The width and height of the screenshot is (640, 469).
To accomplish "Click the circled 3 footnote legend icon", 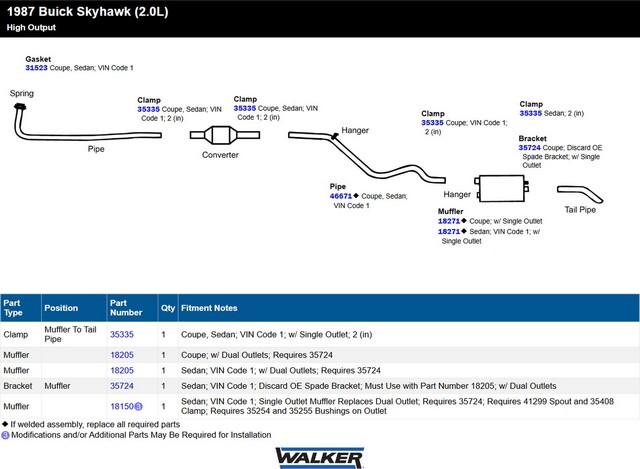I will pyautogui.click(x=5, y=435).
